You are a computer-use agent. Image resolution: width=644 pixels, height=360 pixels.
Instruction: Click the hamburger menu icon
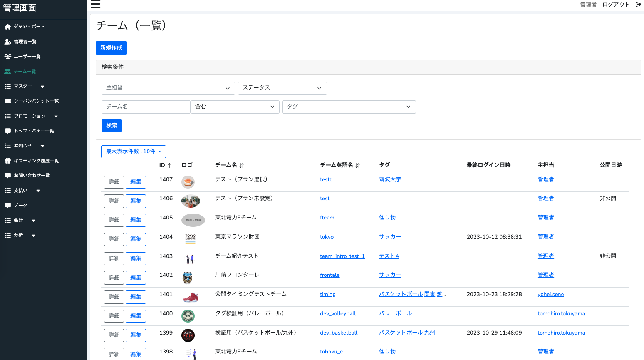(x=95, y=5)
